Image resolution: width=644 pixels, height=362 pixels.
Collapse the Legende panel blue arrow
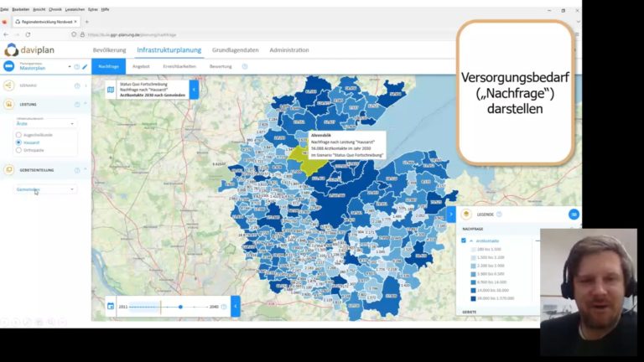[451, 215]
